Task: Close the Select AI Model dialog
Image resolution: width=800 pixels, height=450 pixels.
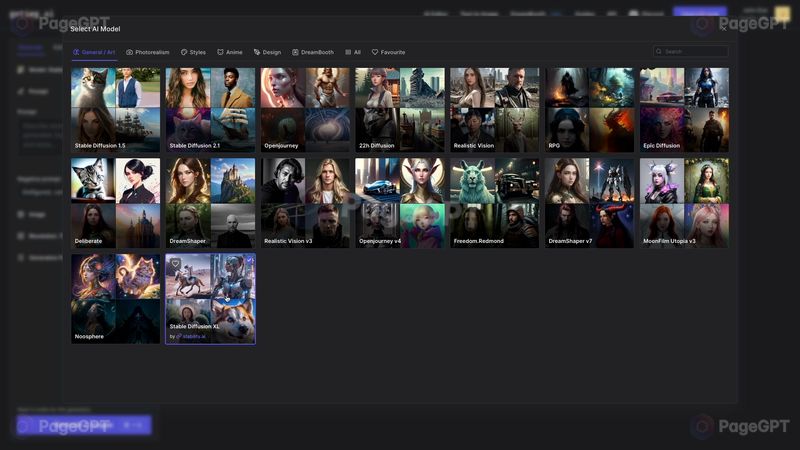Action: point(724,29)
